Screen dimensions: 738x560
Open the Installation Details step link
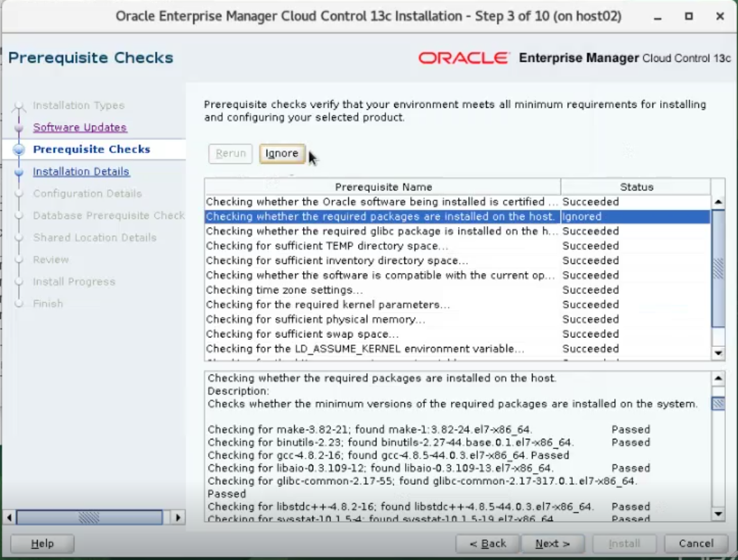click(81, 172)
